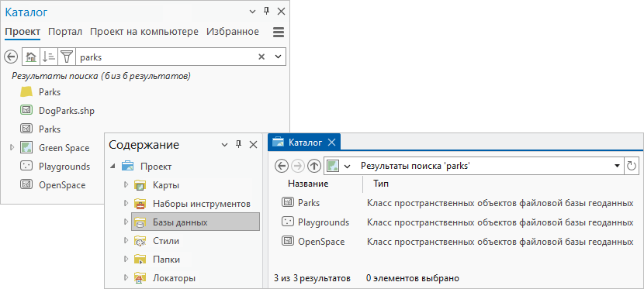Open the home location in Catalog pane
This screenshot has height=289, width=644.
click(30, 57)
